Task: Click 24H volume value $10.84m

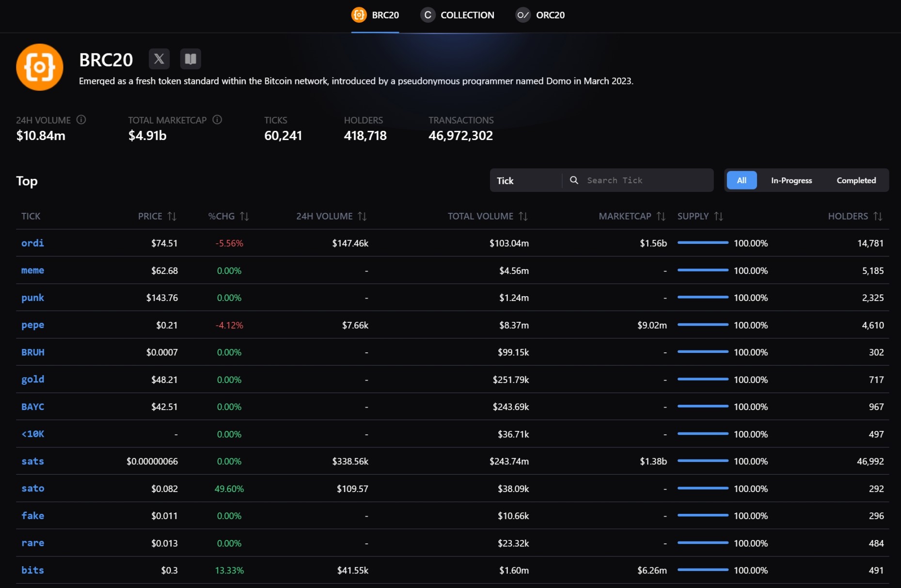Action: point(41,136)
